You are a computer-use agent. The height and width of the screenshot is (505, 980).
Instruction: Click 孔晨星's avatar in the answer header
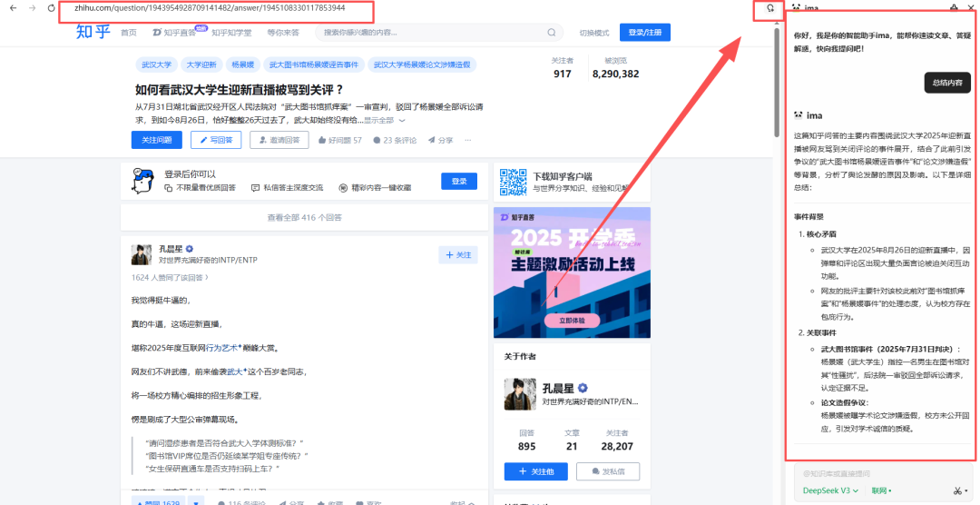pyautogui.click(x=142, y=254)
